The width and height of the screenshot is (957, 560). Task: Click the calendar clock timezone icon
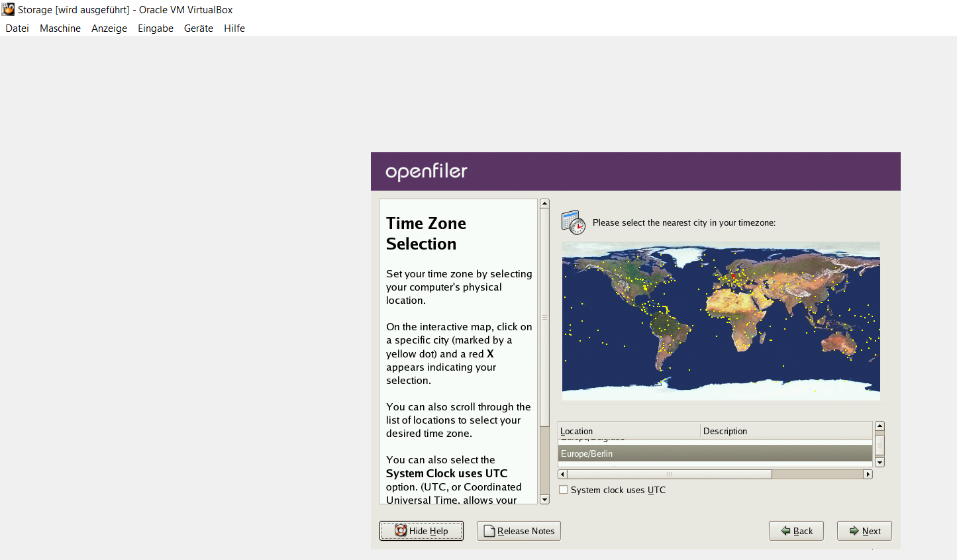click(574, 222)
